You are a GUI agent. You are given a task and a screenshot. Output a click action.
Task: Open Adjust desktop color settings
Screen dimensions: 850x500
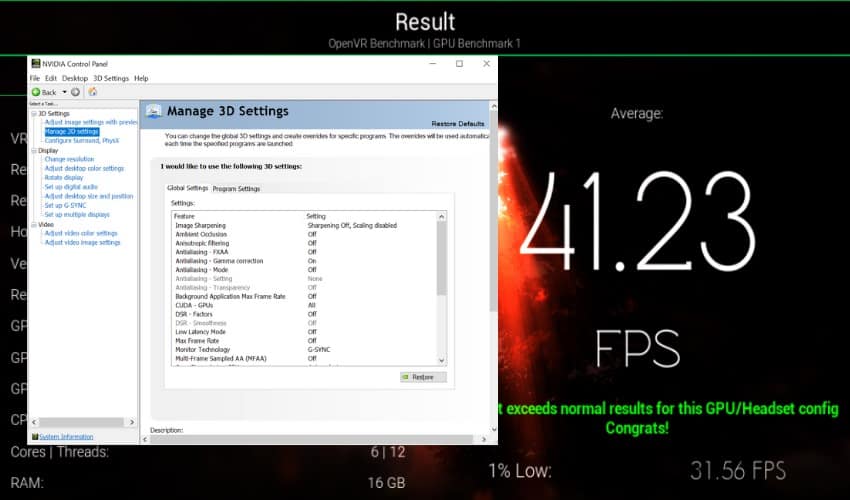[84, 168]
